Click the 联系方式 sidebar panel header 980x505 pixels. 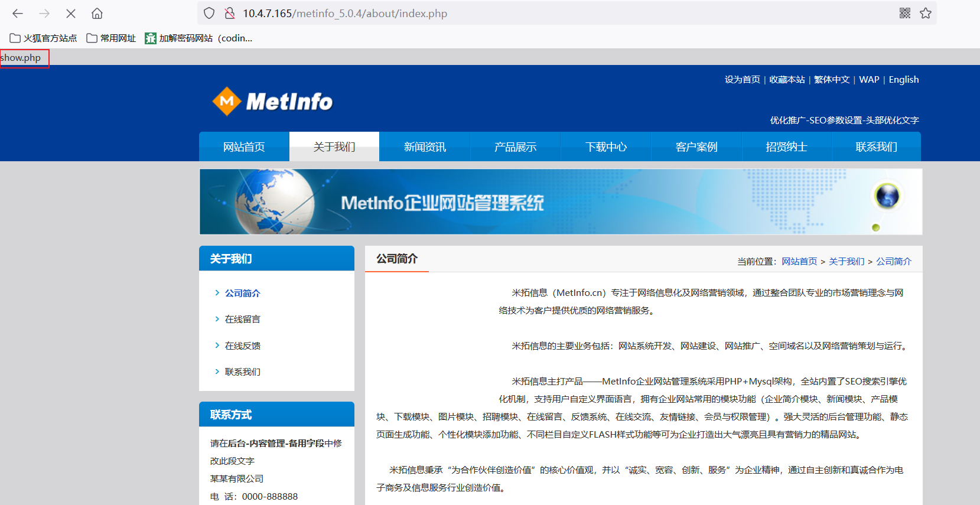(x=276, y=414)
